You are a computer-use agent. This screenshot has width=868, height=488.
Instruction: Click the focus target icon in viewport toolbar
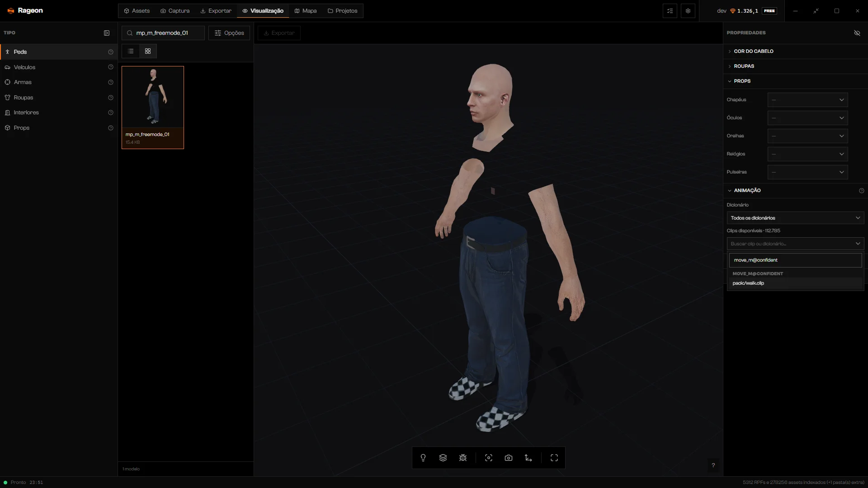click(x=489, y=458)
